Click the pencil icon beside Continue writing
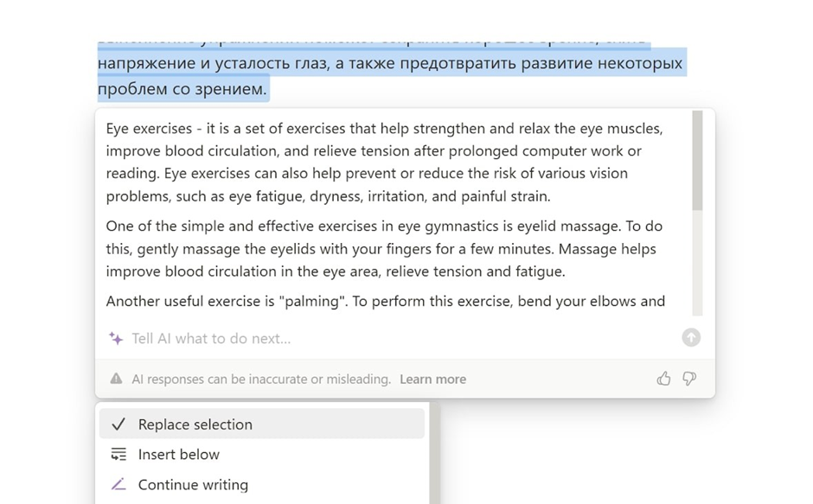Screen dimensions: 813x504 (x=118, y=485)
